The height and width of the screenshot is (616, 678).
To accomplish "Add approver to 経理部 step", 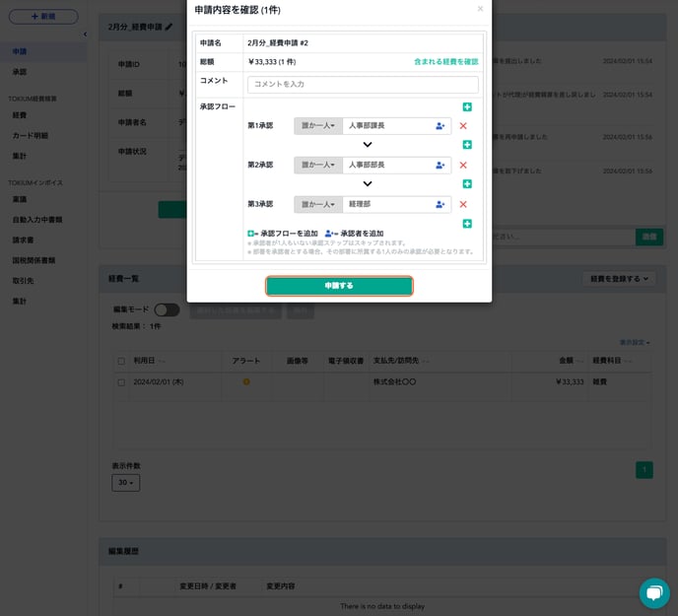I will coord(441,204).
